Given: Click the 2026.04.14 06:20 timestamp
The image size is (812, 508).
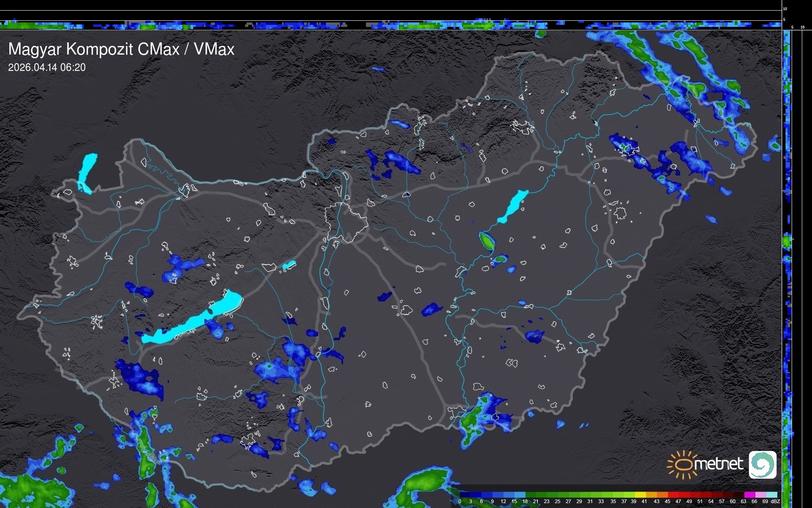Looking at the screenshot, I should (x=47, y=68).
